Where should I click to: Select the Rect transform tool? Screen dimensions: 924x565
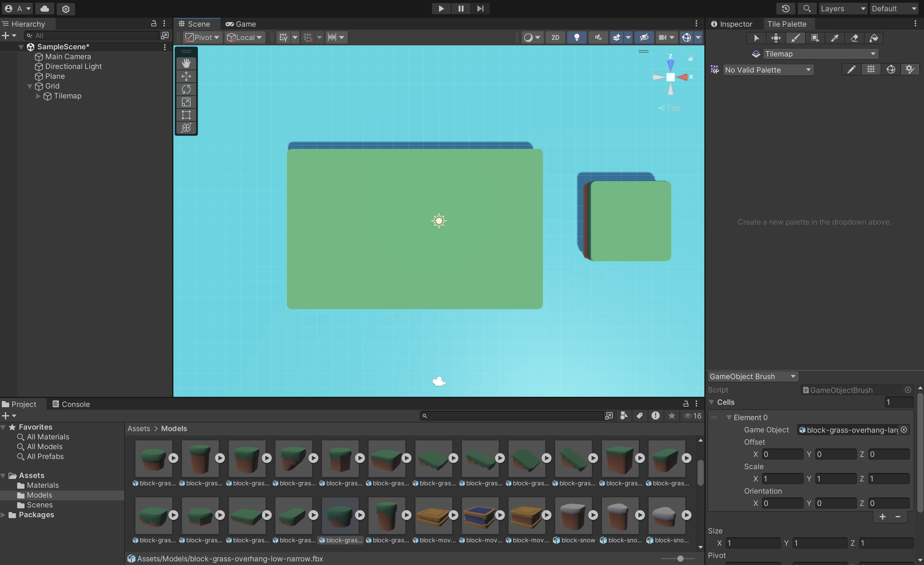(x=186, y=115)
